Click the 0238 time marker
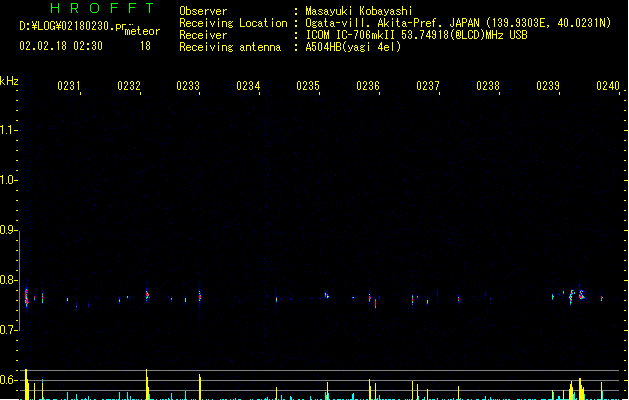Screen dimensions: 629x400 coord(488,85)
